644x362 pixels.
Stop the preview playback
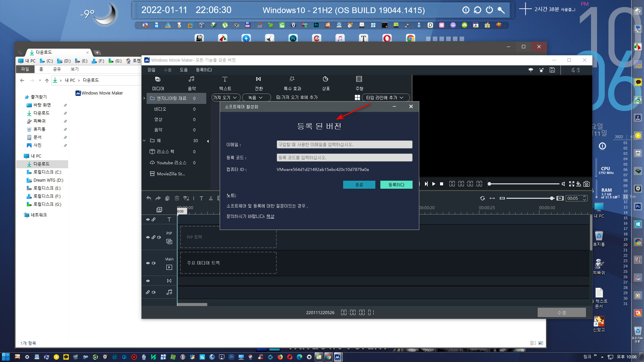click(441, 184)
